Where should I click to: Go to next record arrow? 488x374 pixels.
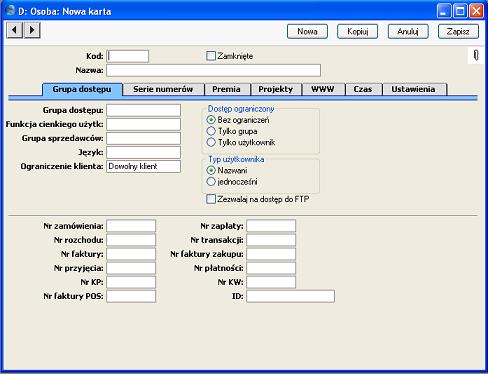(32, 30)
